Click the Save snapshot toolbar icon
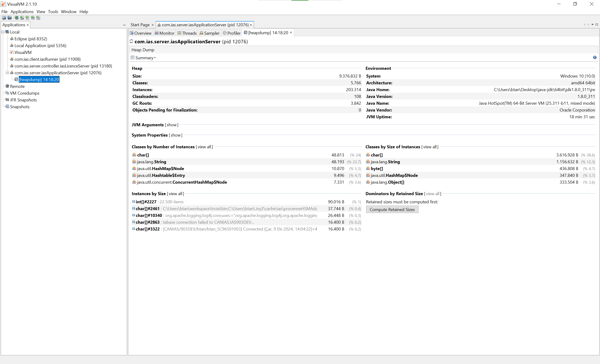The height and width of the screenshot is (364, 600). pos(10,18)
